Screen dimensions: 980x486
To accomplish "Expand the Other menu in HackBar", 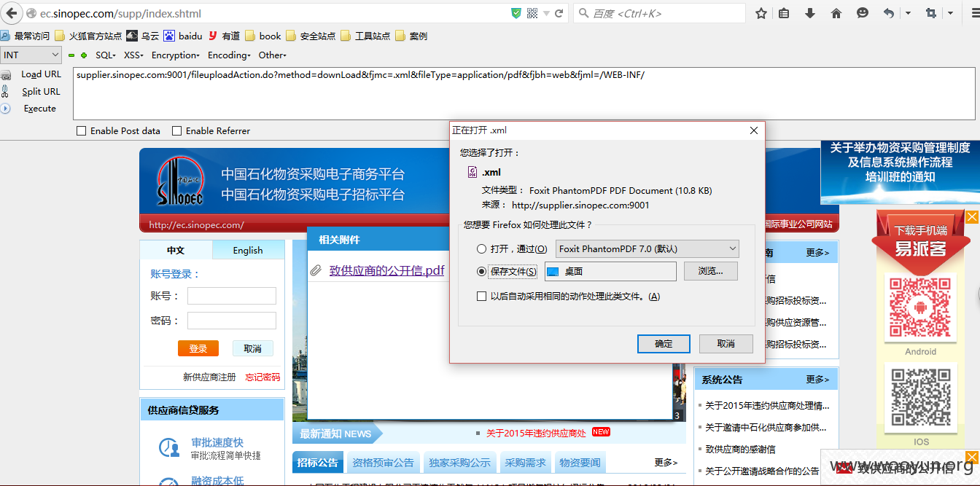I will point(273,55).
